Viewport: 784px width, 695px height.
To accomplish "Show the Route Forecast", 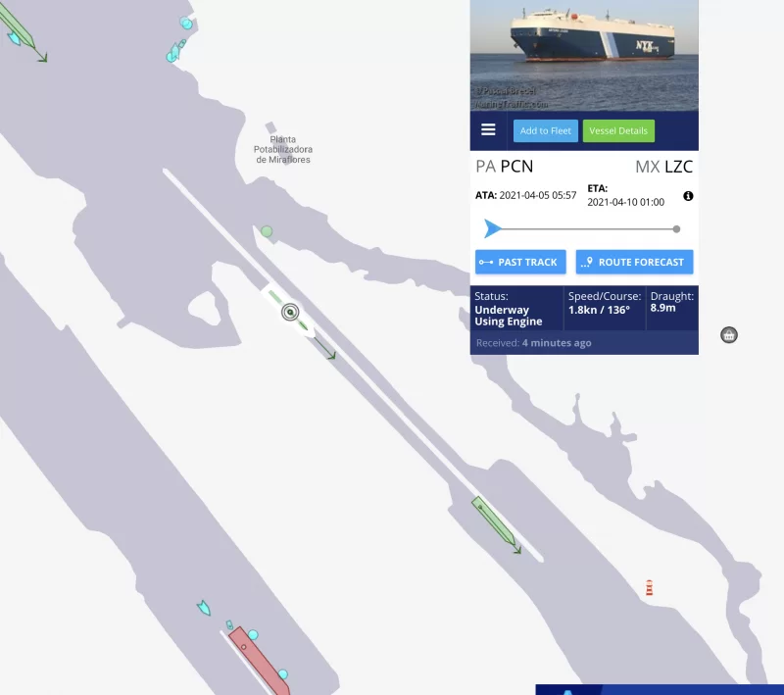I will [634, 262].
